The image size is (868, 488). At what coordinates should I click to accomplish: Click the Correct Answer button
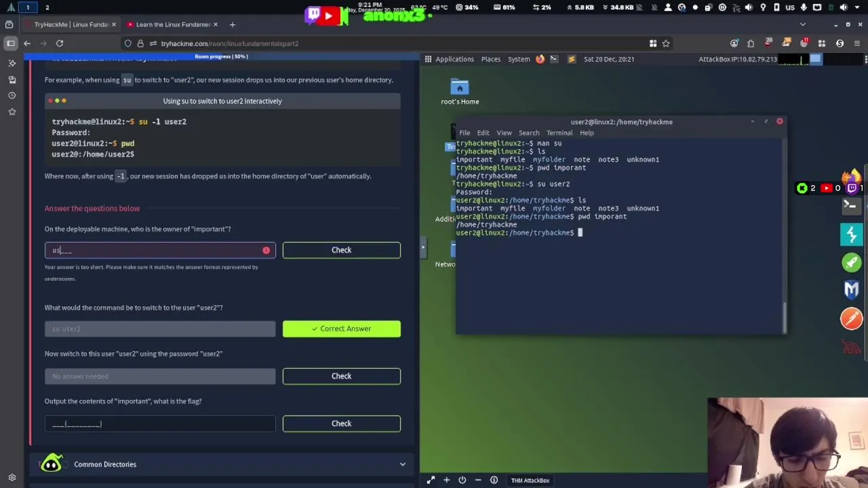point(341,329)
